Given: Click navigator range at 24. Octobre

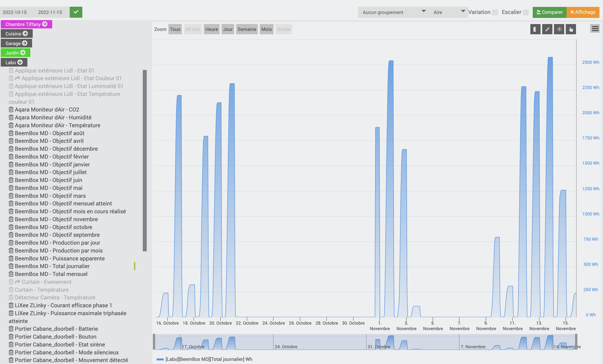Looking at the screenshot, I should [x=286, y=347].
